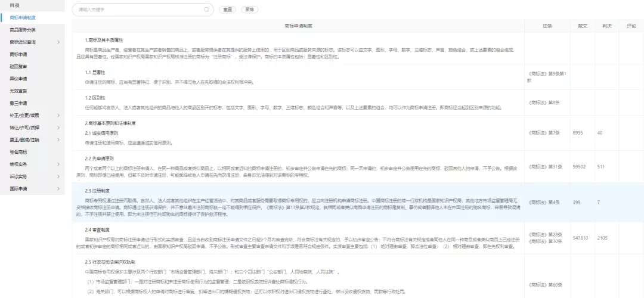The height and width of the screenshot is (298, 644).
Task: Expand the 诉讼实务 chevron
Action: [58, 176]
